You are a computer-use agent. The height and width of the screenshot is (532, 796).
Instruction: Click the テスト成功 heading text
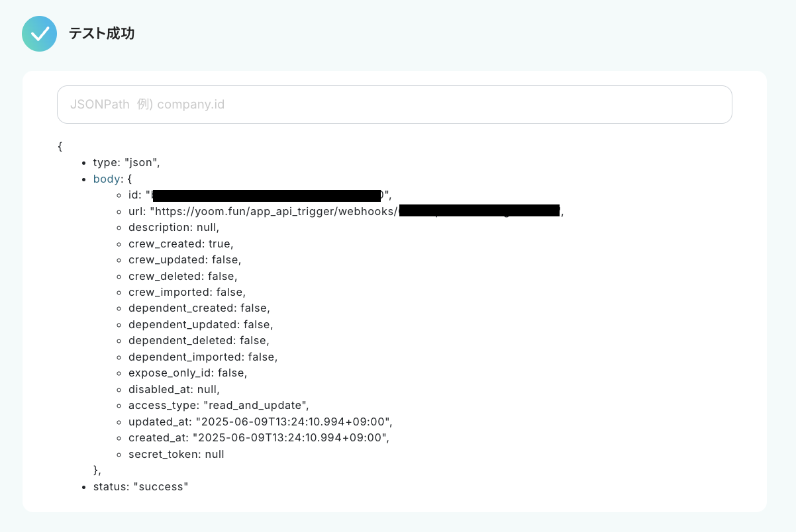coord(101,34)
